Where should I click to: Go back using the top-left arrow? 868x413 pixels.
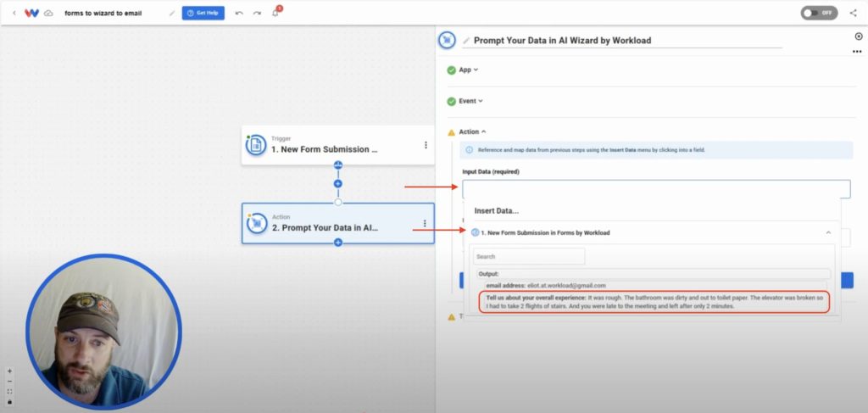coord(14,13)
